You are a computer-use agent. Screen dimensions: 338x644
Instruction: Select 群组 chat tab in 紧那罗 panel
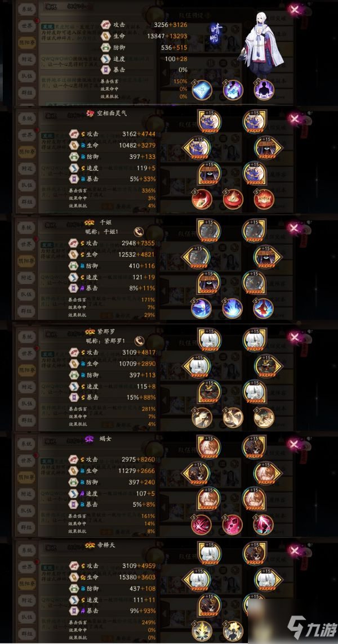coord(26,420)
